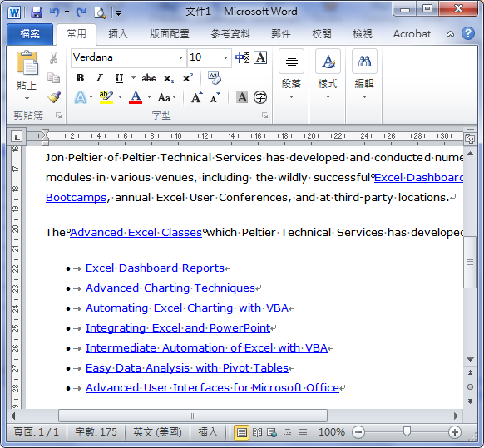Open the Customize Quick Access Toolbar dropdown

point(118,13)
